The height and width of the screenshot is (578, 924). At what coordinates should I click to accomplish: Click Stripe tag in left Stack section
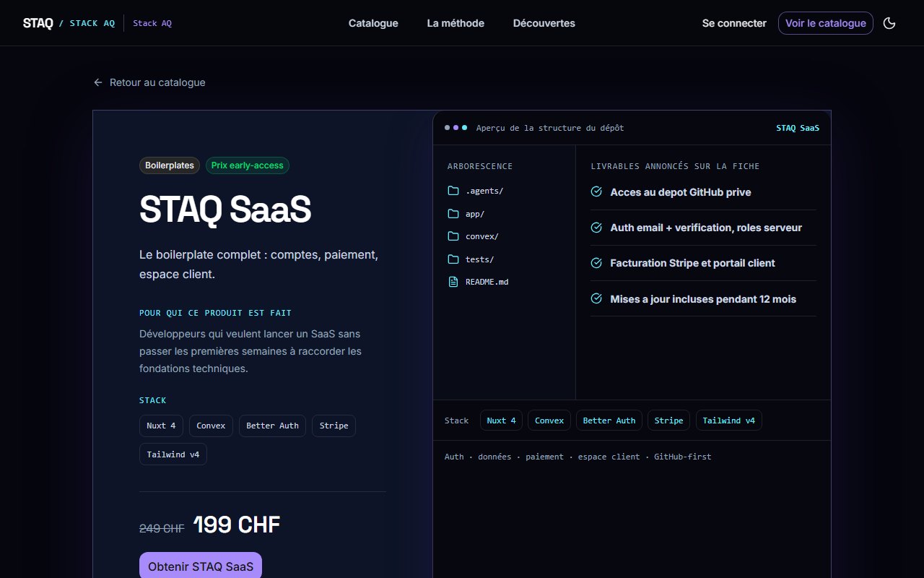[x=334, y=426]
